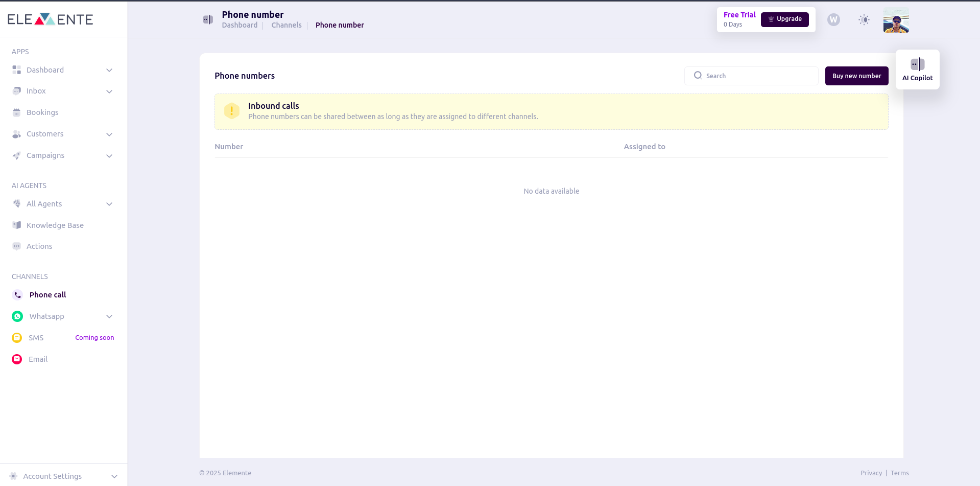The image size is (980, 486).
Task: Click the yellow SMS icon
Action: pyautogui.click(x=17, y=338)
